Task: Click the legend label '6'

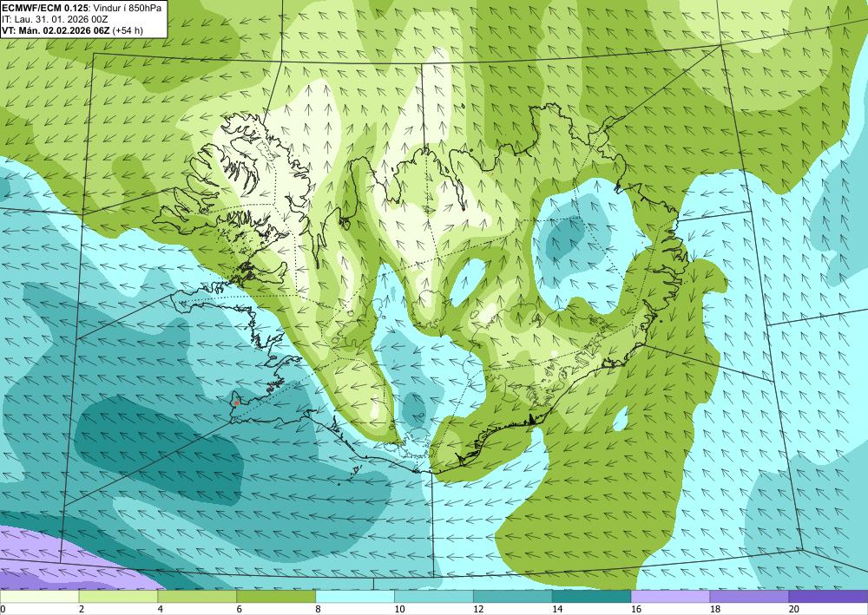Action: pyautogui.click(x=240, y=610)
